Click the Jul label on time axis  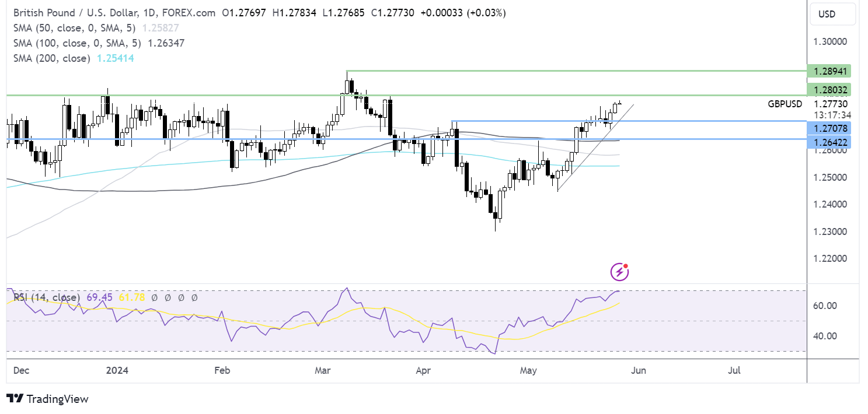click(x=735, y=370)
